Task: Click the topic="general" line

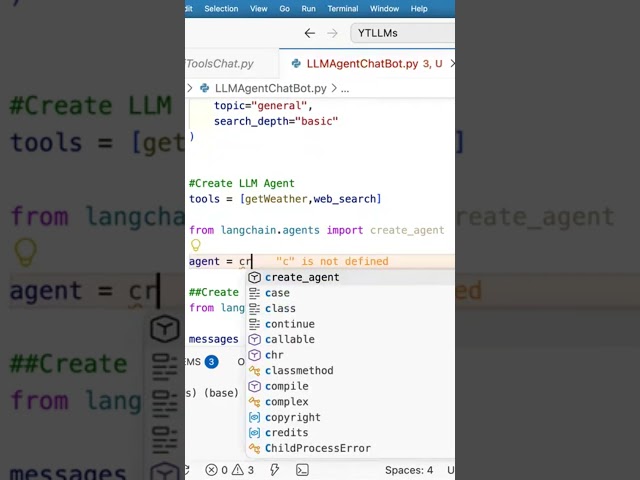Action: (263, 106)
